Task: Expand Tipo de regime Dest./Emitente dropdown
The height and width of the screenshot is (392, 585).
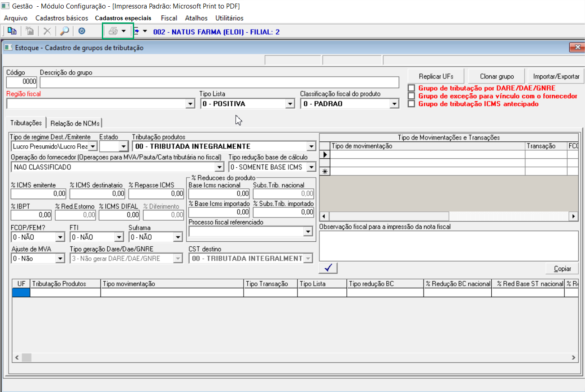Action: click(92, 146)
